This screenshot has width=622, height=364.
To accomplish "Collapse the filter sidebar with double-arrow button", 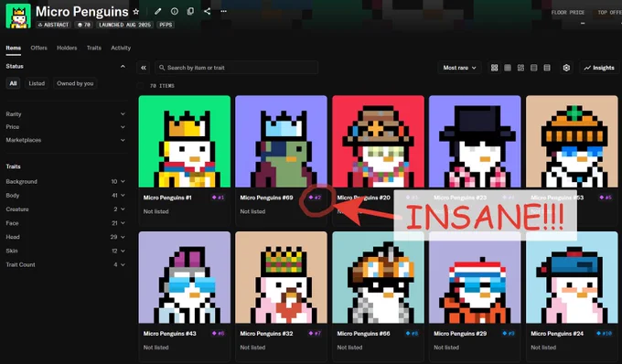I will click(x=144, y=68).
